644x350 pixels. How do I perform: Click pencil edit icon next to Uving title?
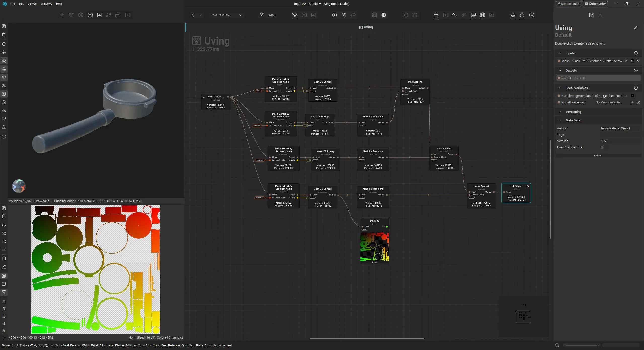click(x=636, y=28)
